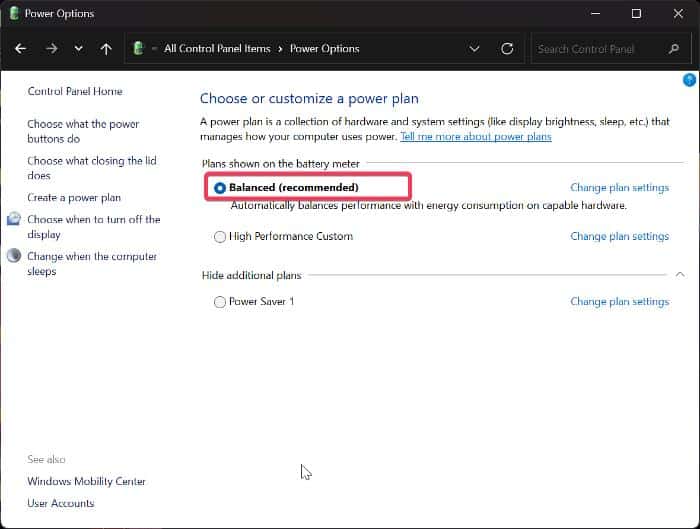Viewport: 700px width, 529px height.
Task: Select All Control Panel Items breadcrumb
Action: 217,49
